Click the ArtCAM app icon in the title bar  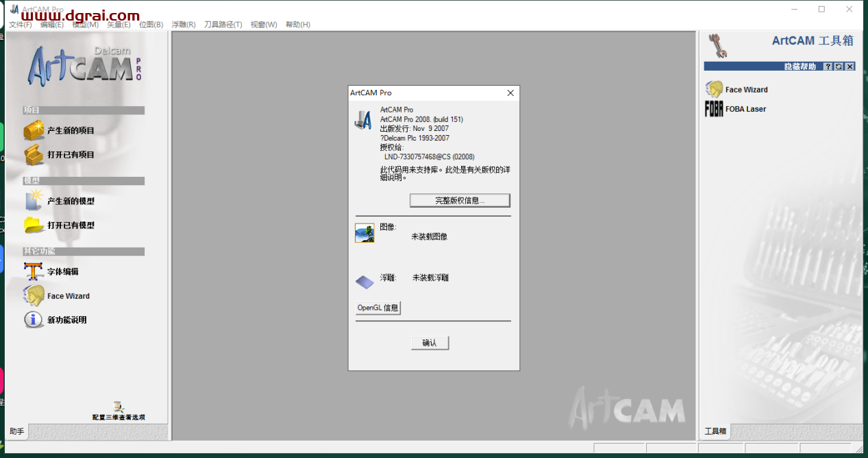[15, 9]
